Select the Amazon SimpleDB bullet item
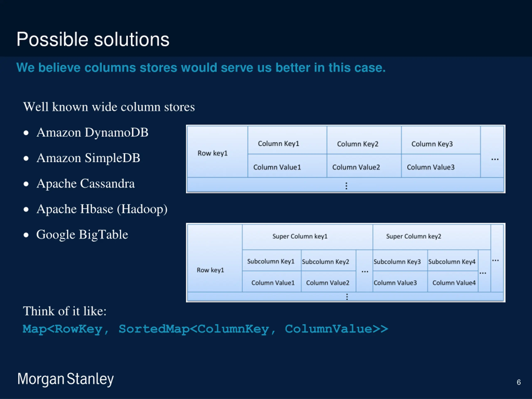Viewport: 532px width, 399px height. [x=88, y=158]
